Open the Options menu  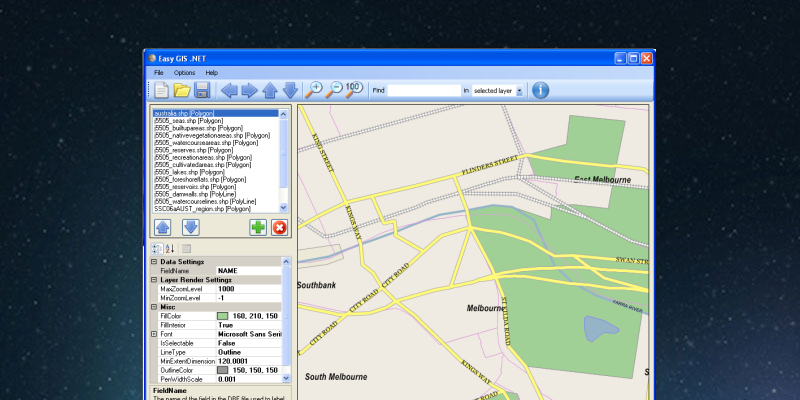(x=184, y=73)
